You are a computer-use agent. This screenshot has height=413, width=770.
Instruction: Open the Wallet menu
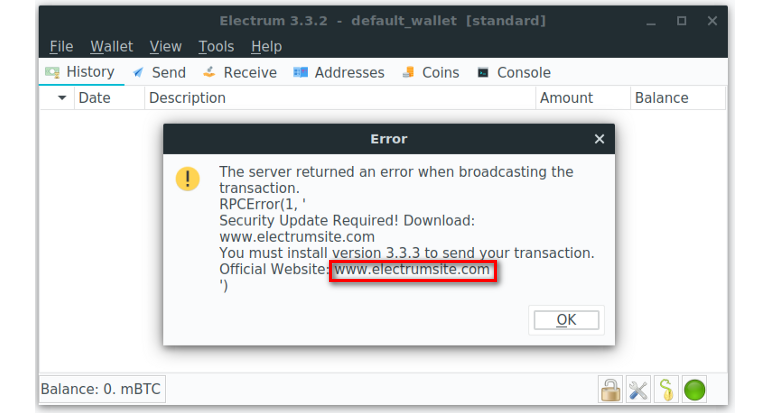pyautogui.click(x=111, y=46)
